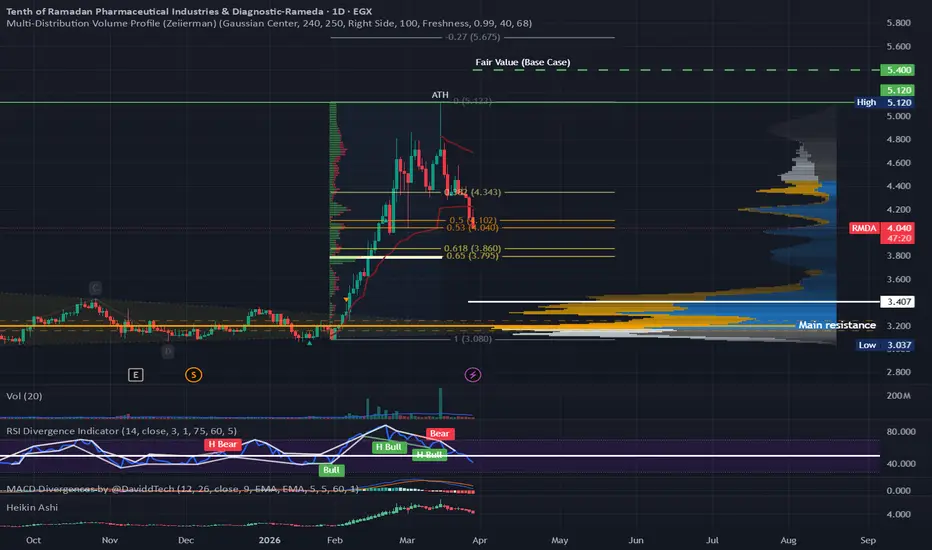The height and width of the screenshot is (550, 932).
Task: Click the 3.407 white line price tag
Action: point(899,301)
